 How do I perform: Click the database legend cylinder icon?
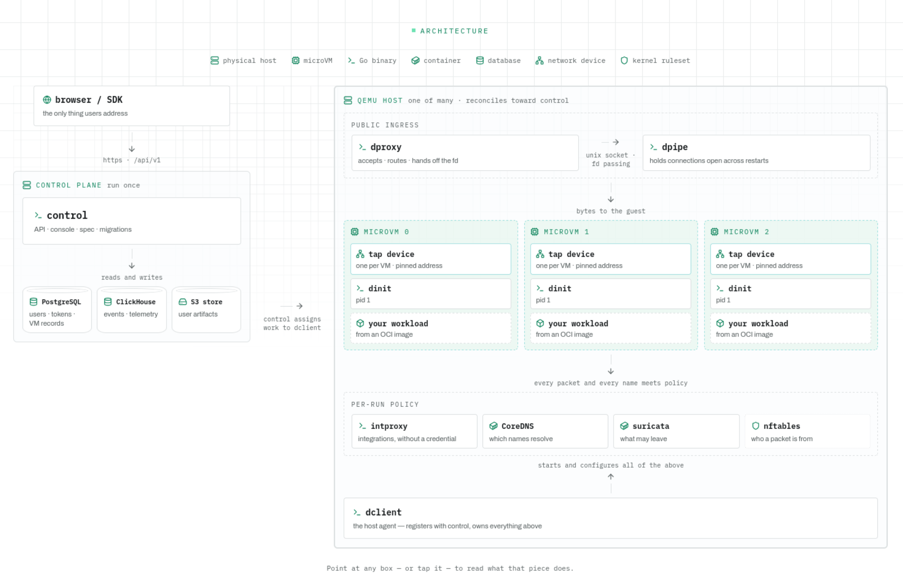pyautogui.click(x=480, y=60)
